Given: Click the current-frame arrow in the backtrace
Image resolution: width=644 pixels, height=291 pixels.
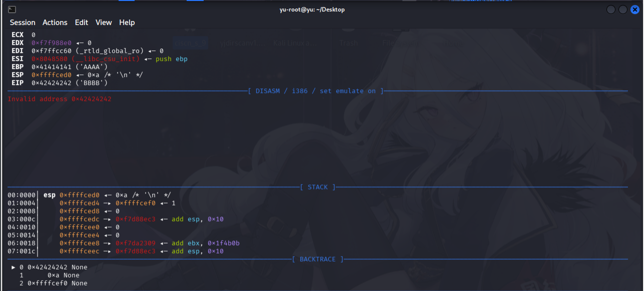Looking at the screenshot, I should tap(14, 267).
